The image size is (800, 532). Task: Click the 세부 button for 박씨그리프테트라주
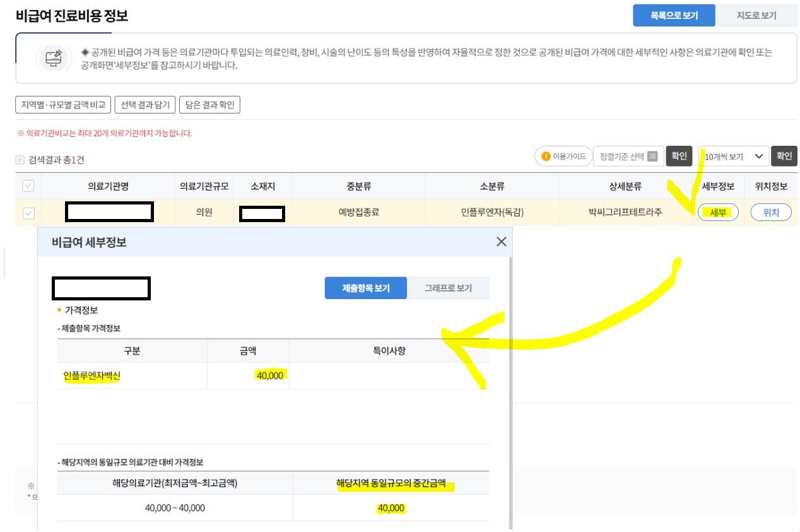tap(717, 212)
